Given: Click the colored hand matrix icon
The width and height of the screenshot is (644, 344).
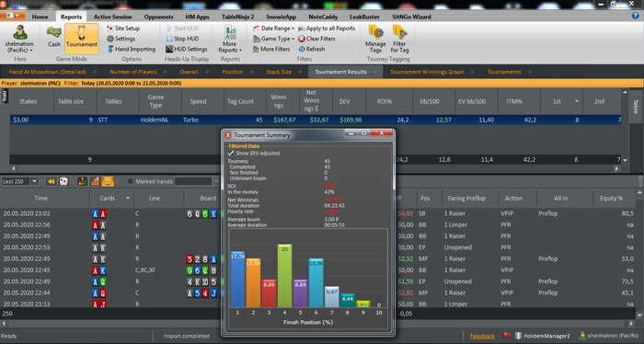Looking at the screenshot, I should tap(82, 181).
